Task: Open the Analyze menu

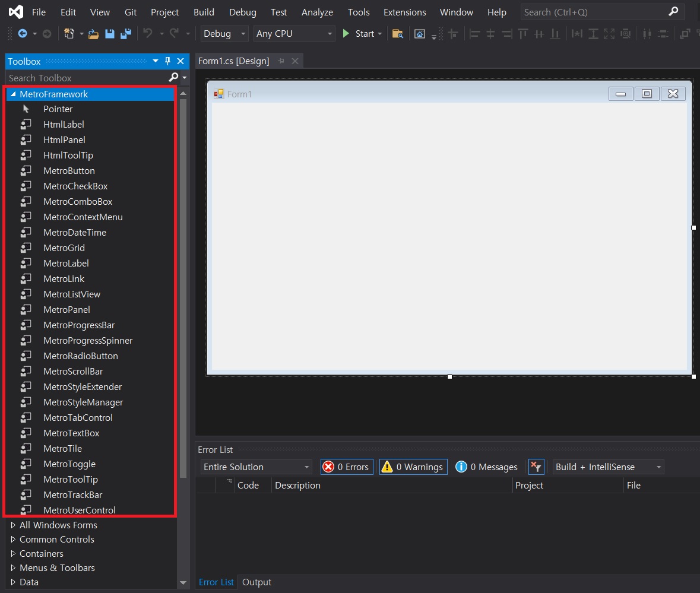Action: (317, 12)
